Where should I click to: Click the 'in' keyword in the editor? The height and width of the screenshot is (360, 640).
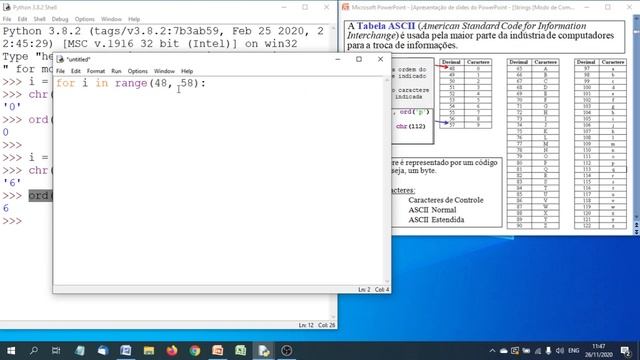tap(102, 83)
